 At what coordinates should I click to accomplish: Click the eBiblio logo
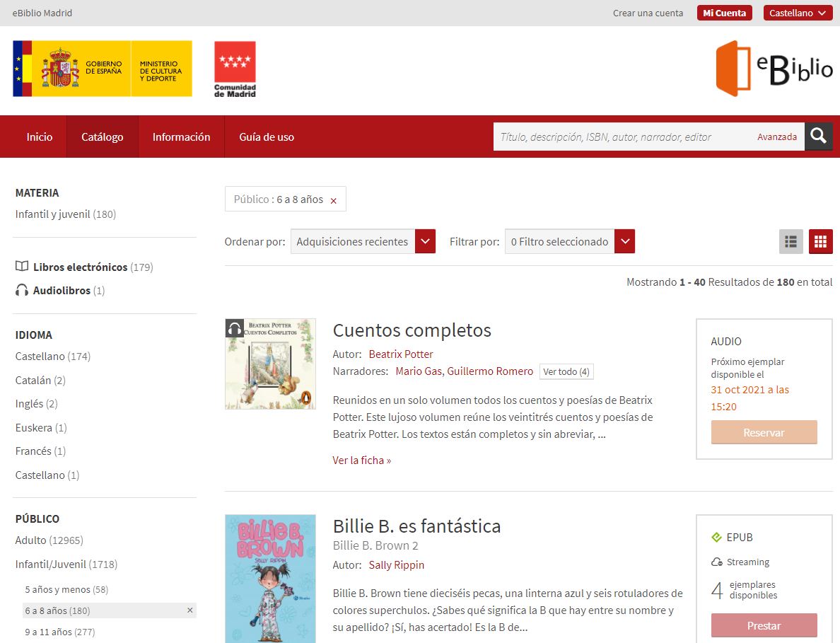[774, 69]
